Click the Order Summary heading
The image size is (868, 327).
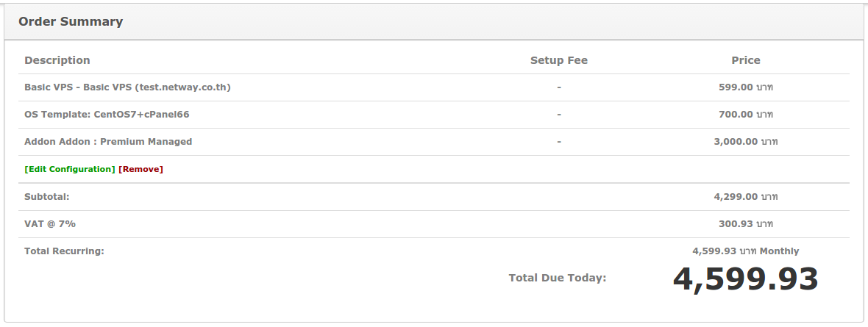point(71,21)
